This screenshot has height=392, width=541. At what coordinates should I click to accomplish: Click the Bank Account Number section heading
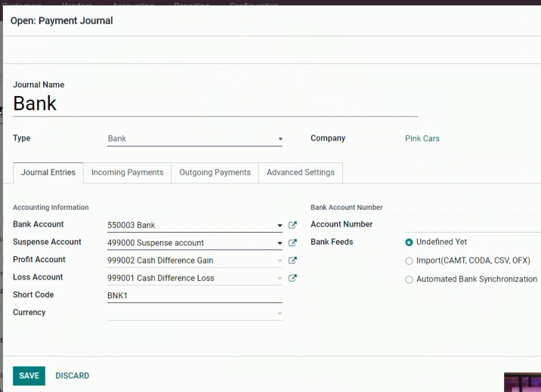click(x=346, y=207)
